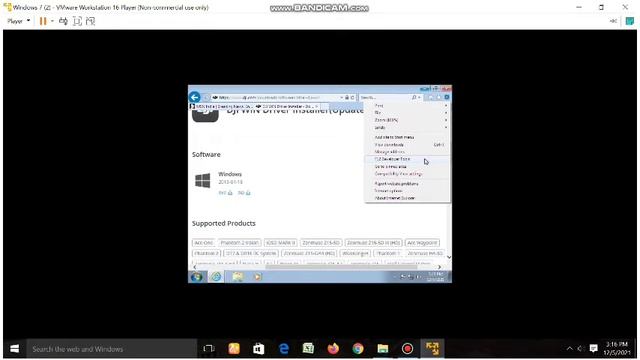Click the teal note icon in VMware toolbar
Image resolution: width=640 pixels, height=360 pixels.
(630, 21)
